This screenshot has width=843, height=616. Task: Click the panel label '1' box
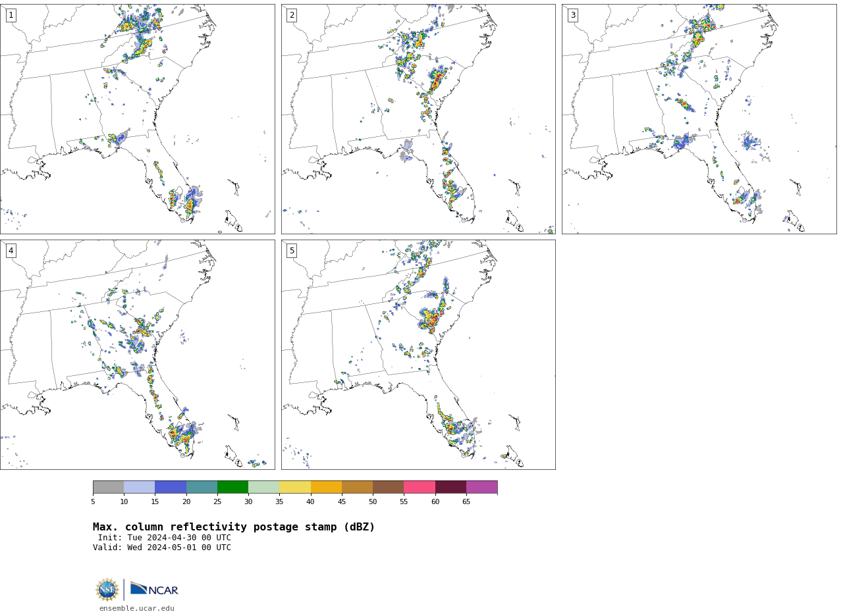(x=11, y=15)
